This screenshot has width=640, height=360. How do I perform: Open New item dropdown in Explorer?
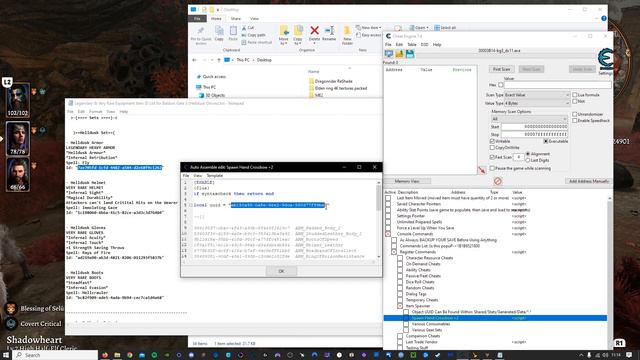369,28
